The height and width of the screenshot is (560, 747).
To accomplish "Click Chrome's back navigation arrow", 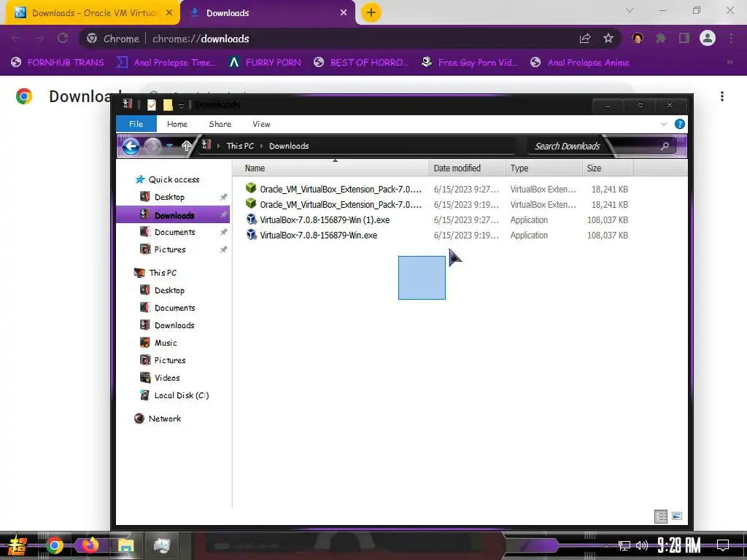I will click(x=16, y=39).
